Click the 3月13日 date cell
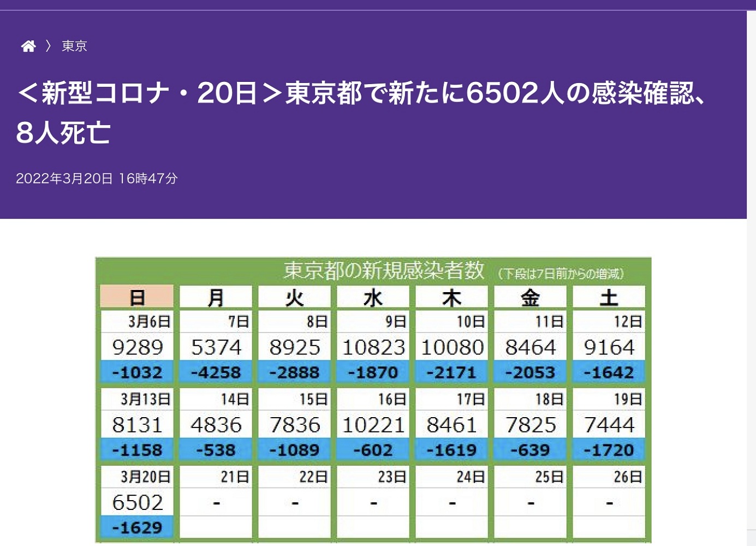This screenshot has width=756, height=546. click(x=137, y=399)
